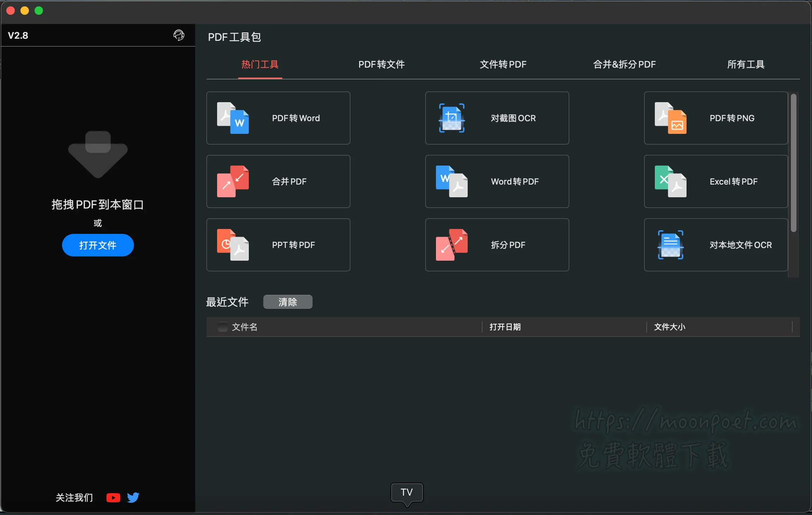Select the 合并PDF merge icon
This screenshot has height=515, width=812.
click(233, 181)
